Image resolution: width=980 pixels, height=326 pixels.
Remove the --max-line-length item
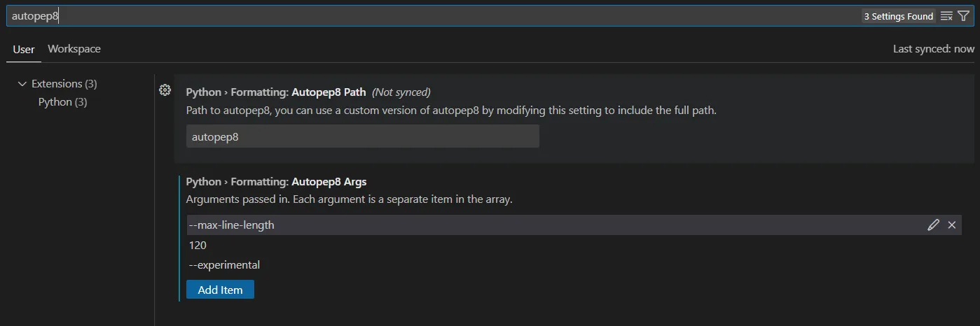click(x=952, y=225)
